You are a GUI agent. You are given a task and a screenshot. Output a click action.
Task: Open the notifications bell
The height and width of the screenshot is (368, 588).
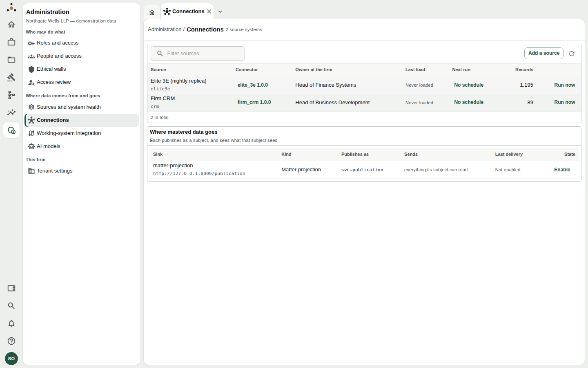click(x=11, y=323)
